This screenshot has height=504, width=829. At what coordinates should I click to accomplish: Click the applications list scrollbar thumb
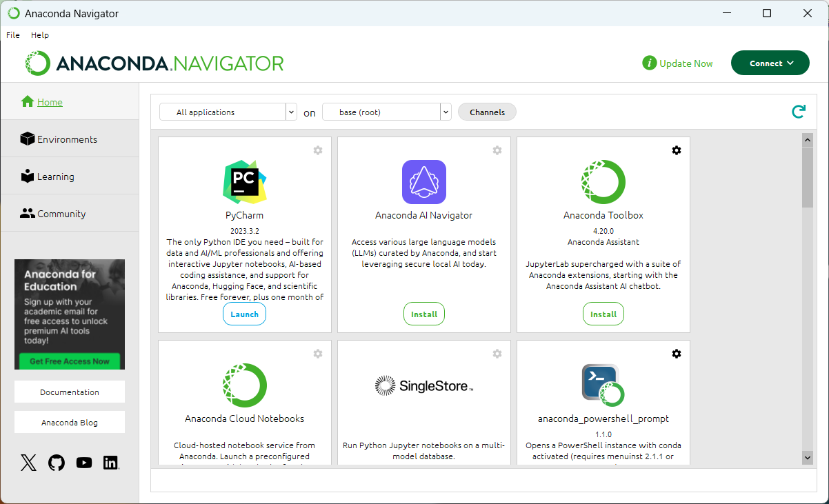point(808,176)
